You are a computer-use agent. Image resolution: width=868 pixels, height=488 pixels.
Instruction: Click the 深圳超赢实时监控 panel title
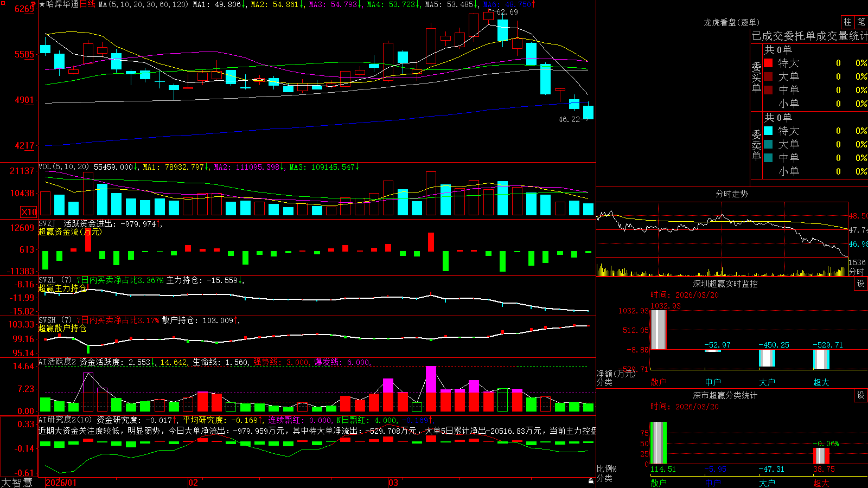click(725, 284)
